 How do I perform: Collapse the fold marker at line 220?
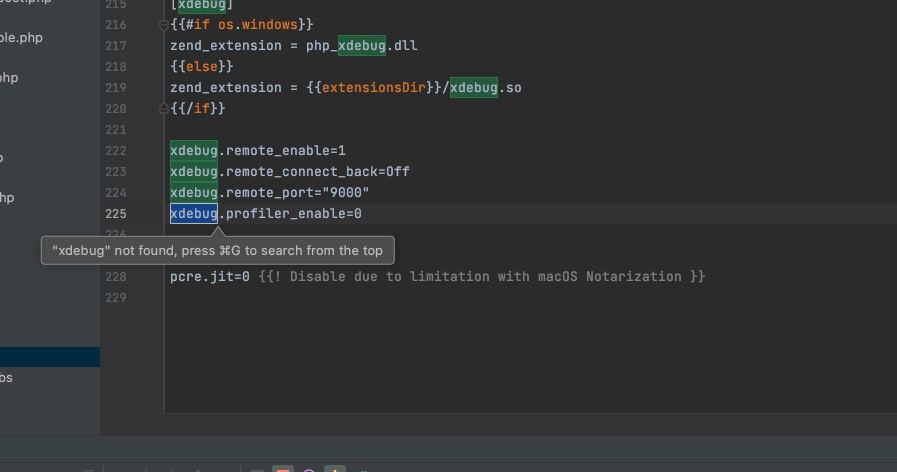click(x=163, y=109)
